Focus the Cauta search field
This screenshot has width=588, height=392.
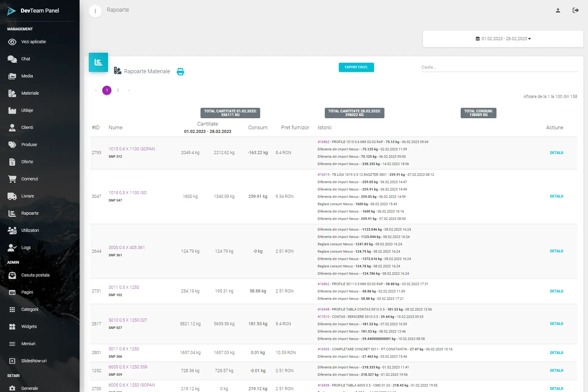(500, 67)
